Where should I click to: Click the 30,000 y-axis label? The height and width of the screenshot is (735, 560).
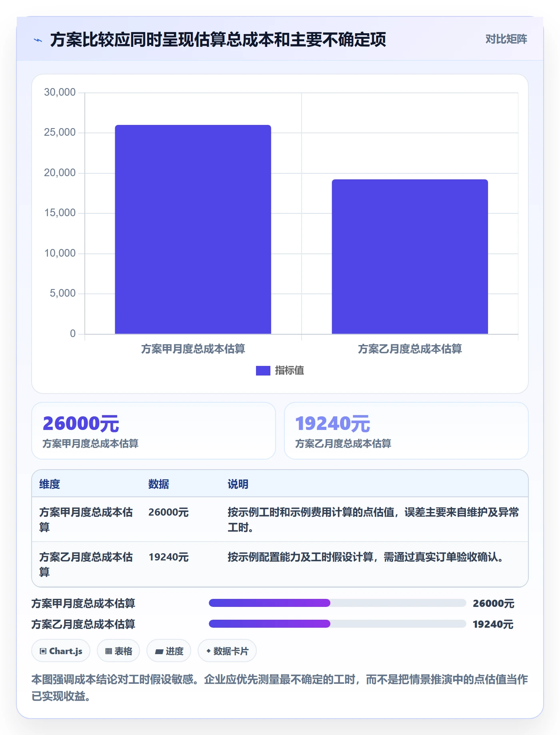(x=60, y=92)
